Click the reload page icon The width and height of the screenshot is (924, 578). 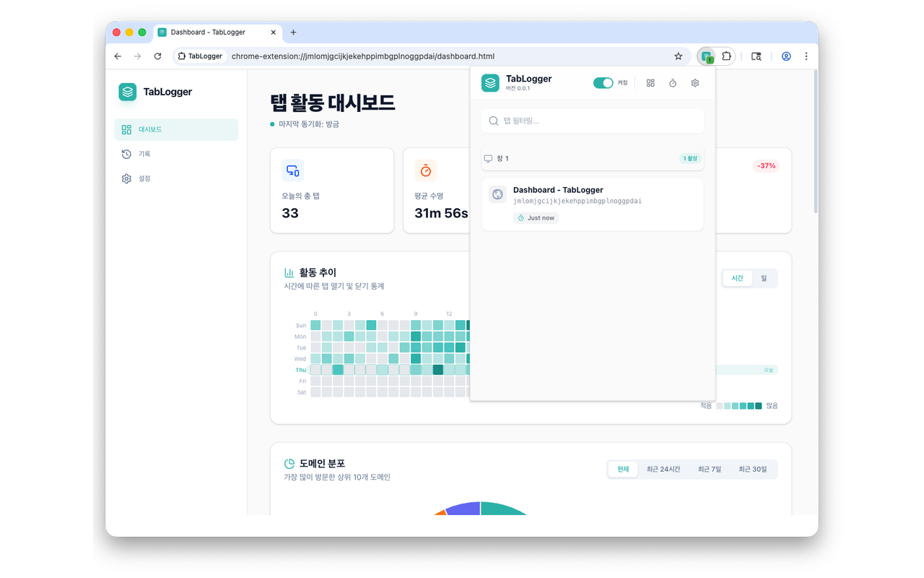tap(157, 56)
